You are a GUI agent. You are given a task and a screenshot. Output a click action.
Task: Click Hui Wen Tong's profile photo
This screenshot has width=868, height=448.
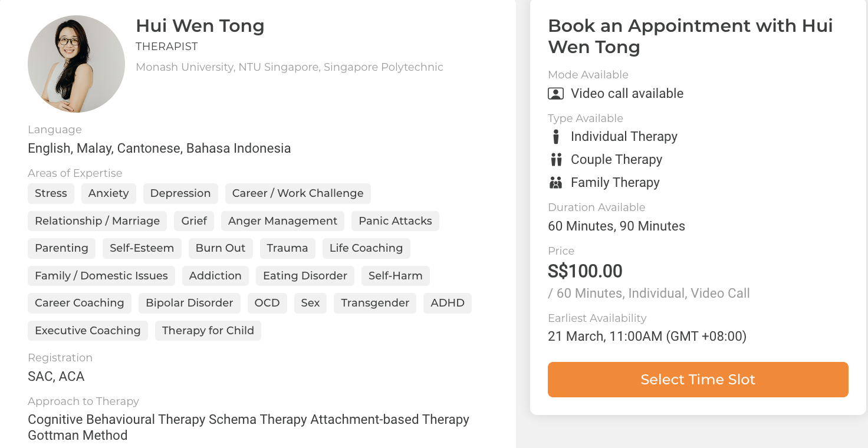coord(76,64)
